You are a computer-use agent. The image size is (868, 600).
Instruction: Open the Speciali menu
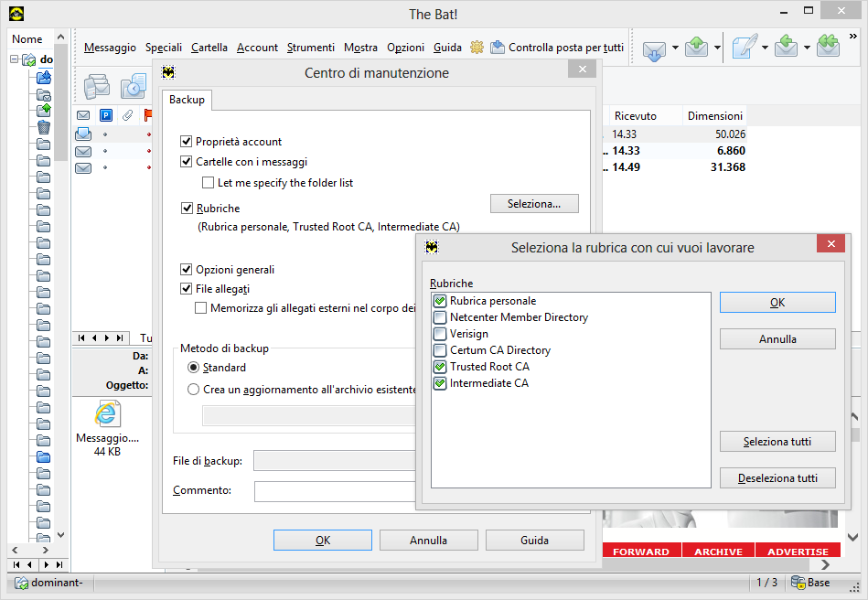pyautogui.click(x=164, y=48)
